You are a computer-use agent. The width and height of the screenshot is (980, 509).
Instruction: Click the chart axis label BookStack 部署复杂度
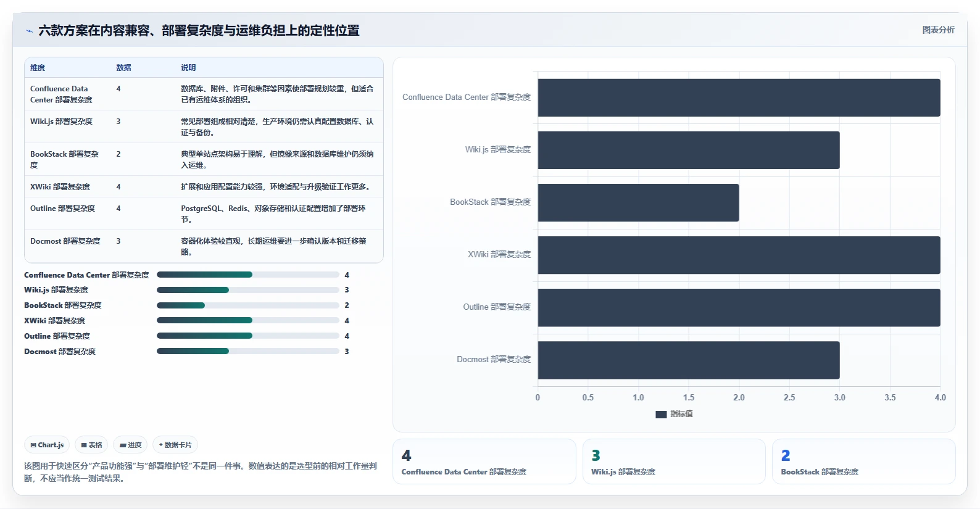[490, 202]
